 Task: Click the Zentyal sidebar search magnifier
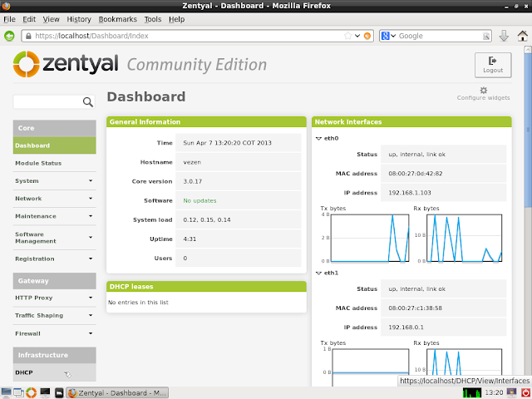(88, 101)
